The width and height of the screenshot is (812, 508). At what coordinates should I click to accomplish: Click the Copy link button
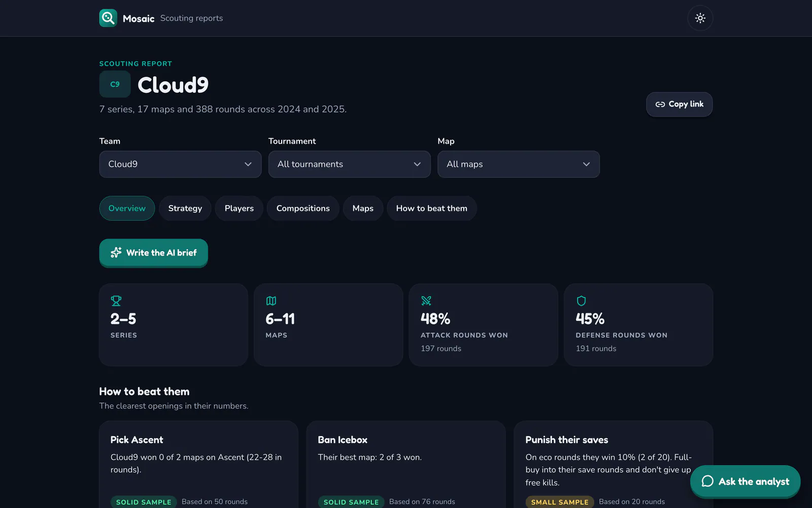coord(679,104)
